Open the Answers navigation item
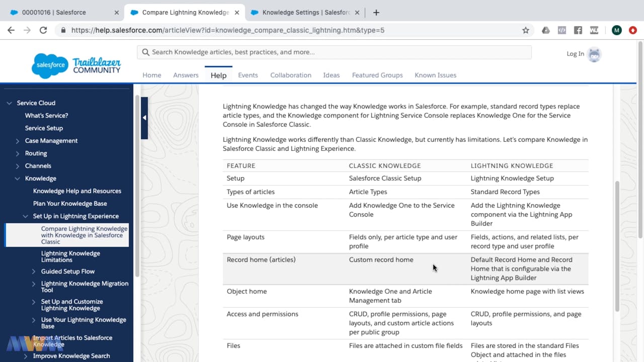This screenshot has height=362, width=644. coord(186,75)
